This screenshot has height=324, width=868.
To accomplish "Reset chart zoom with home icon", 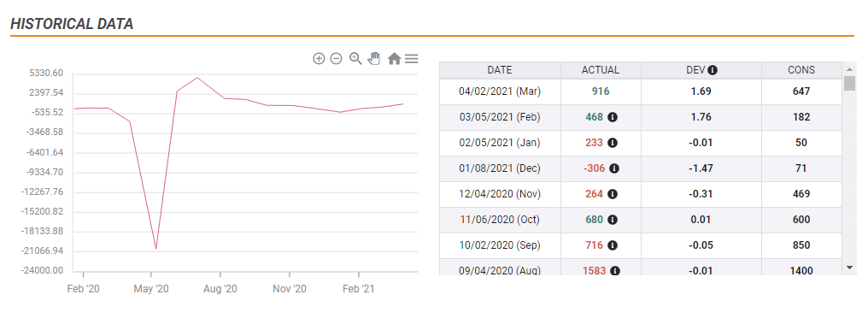I will click(394, 58).
